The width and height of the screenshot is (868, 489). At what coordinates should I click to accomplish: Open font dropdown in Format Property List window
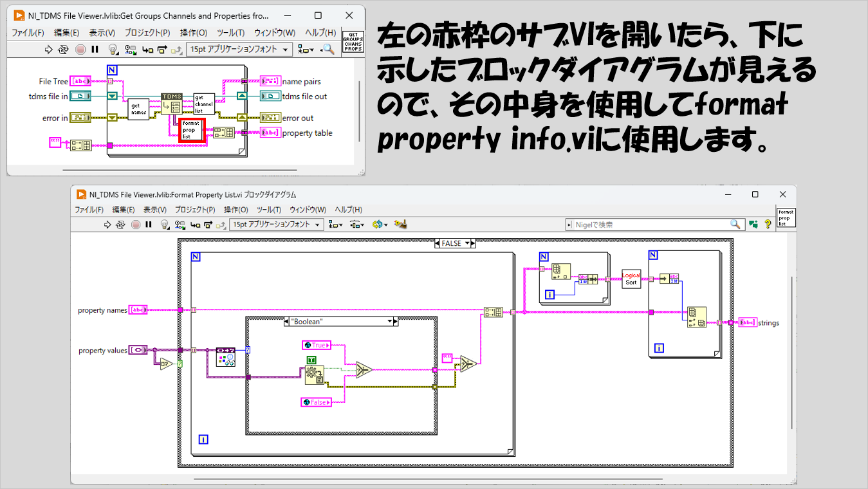click(277, 225)
